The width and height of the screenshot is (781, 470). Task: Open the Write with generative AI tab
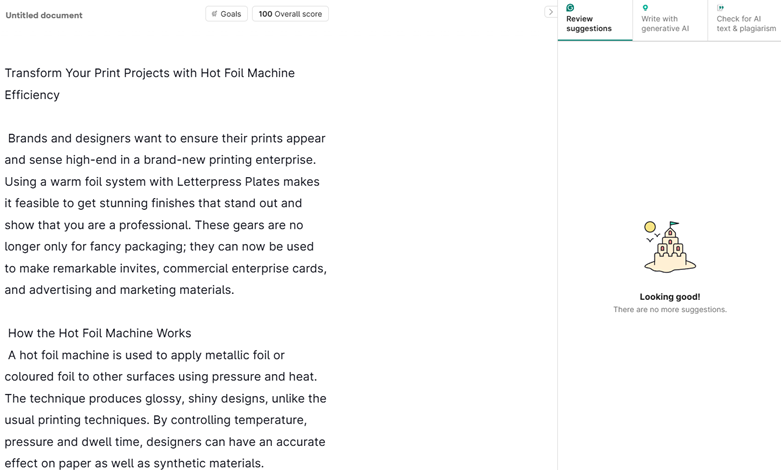(x=668, y=23)
